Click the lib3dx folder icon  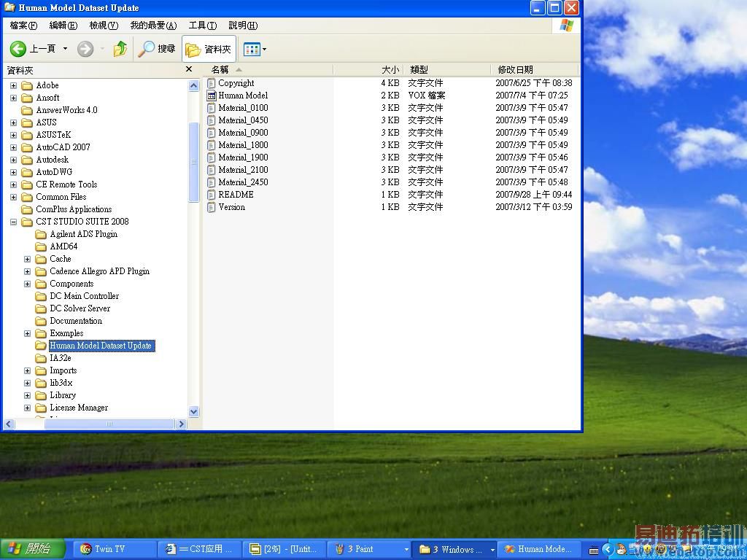pyautogui.click(x=41, y=383)
